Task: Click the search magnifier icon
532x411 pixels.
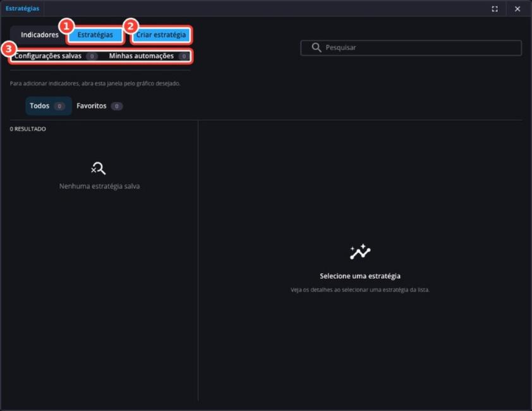Action: click(x=316, y=47)
